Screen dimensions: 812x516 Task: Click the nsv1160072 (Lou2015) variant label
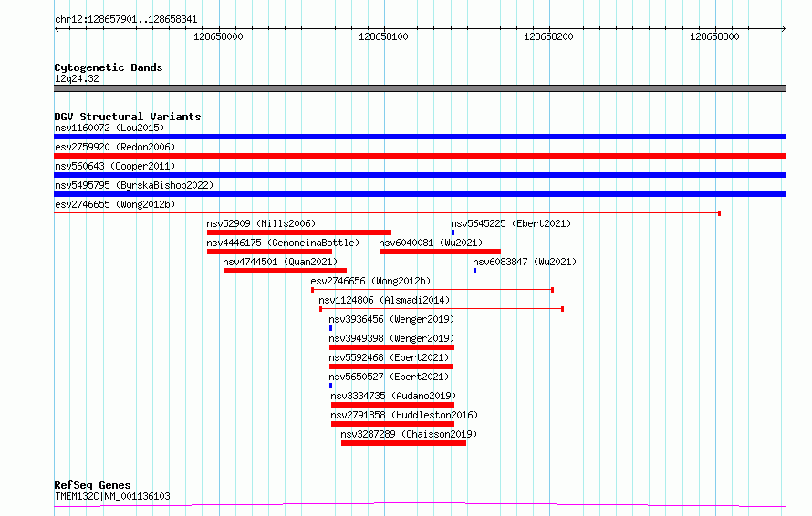click(x=109, y=128)
